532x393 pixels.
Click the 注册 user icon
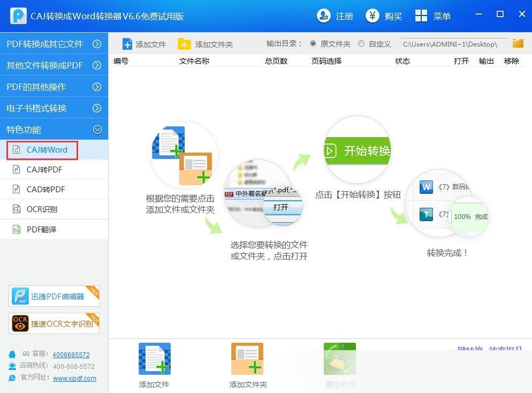(324, 16)
